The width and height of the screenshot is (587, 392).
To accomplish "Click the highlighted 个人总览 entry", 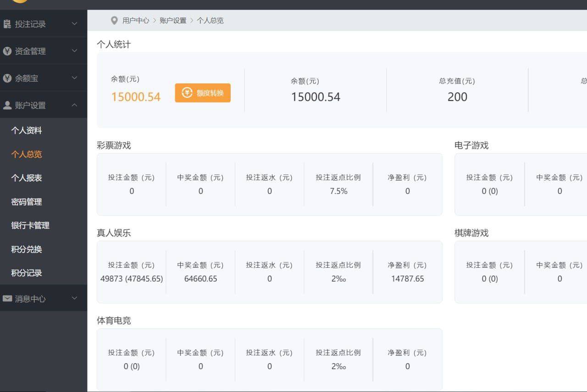I will point(27,154).
